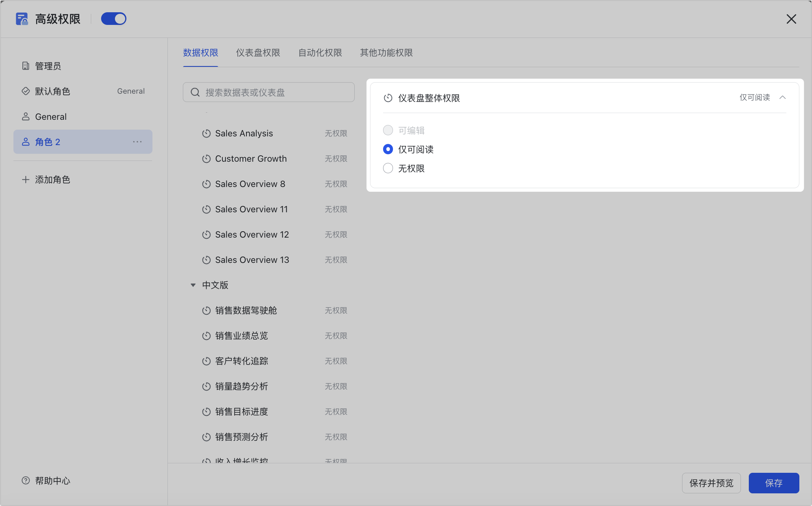Viewport: 812px width, 506px height.
Task: Click 无权限 status of 销售目标进度
Action: [336, 412]
